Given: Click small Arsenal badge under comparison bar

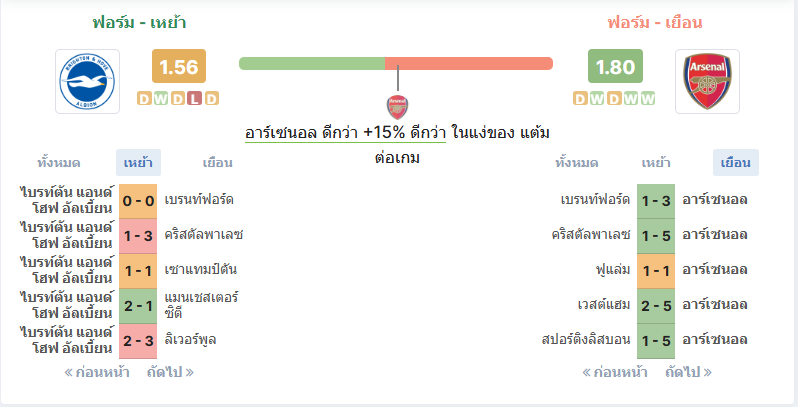Looking at the screenshot, I should pos(397,107).
